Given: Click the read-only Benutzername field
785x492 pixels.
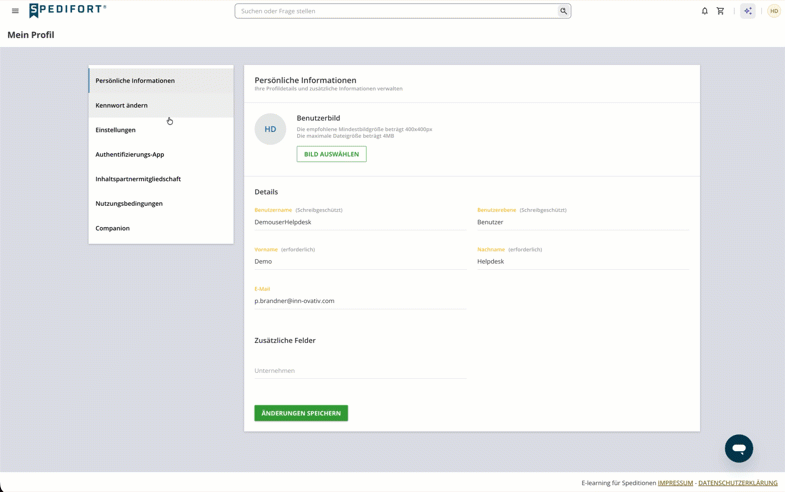Looking at the screenshot, I should pos(360,222).
